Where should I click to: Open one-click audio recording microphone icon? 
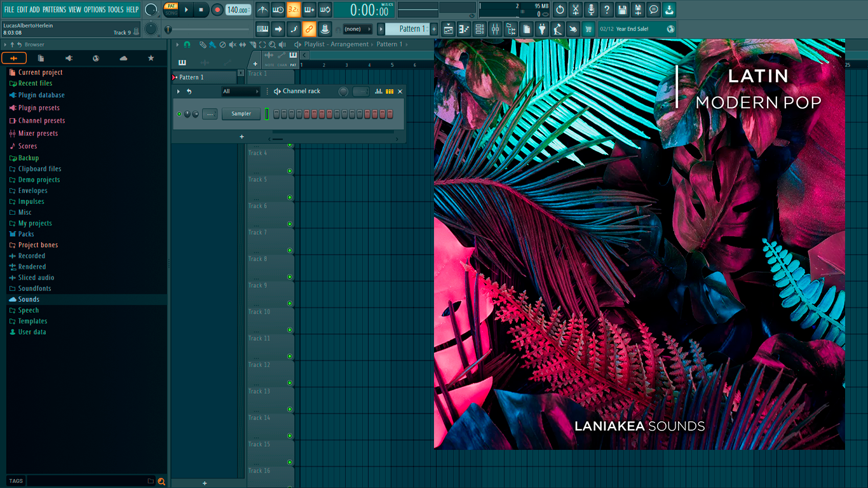click(591, 10)
